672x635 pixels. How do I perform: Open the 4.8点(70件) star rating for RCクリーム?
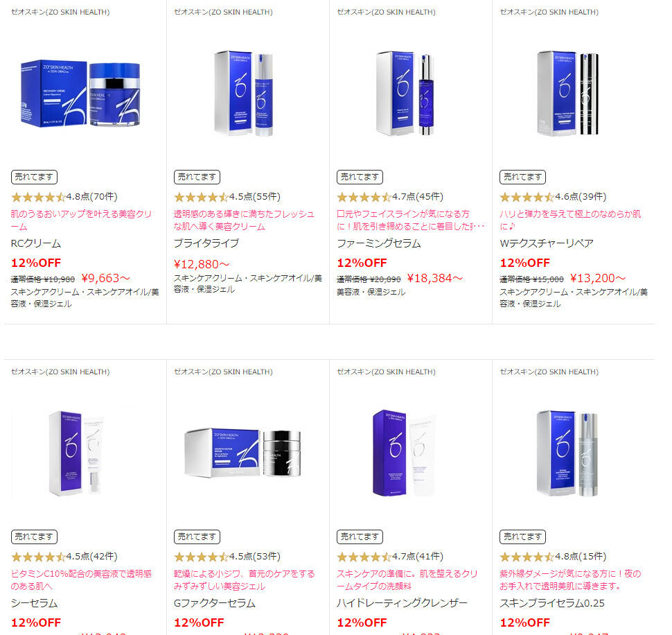pyautogui.click(x=64, y=197)
